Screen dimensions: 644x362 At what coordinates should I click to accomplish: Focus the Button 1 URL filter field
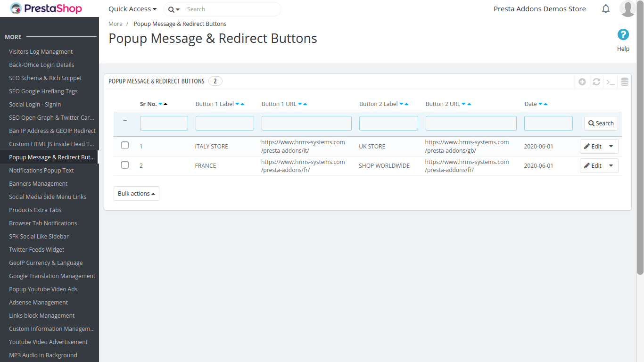306,123
